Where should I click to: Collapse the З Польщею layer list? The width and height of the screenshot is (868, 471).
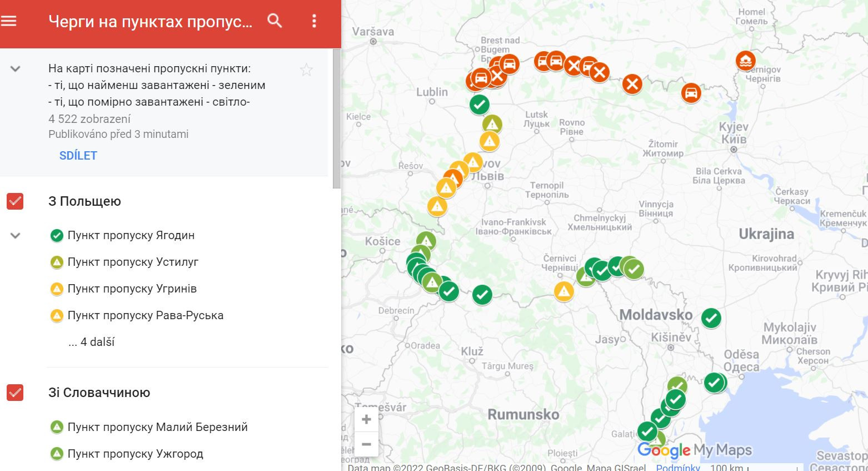click(x=16, y=236)
